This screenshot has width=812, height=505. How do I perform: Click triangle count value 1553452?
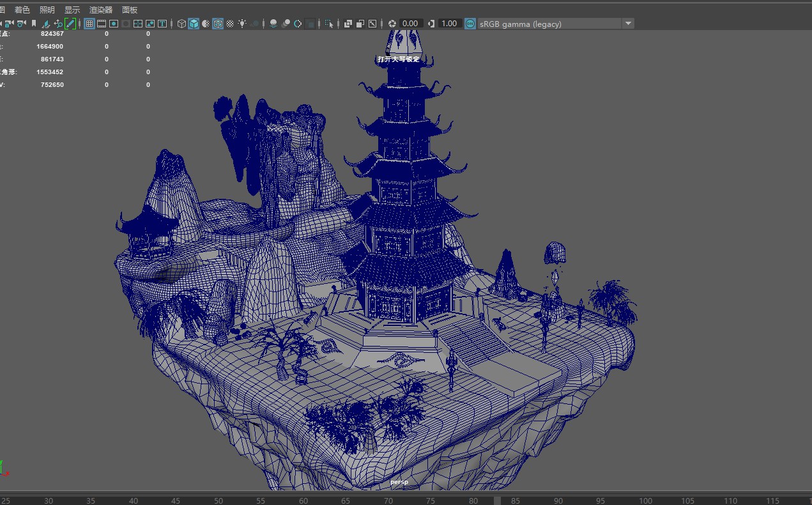(x=50, y=72)
